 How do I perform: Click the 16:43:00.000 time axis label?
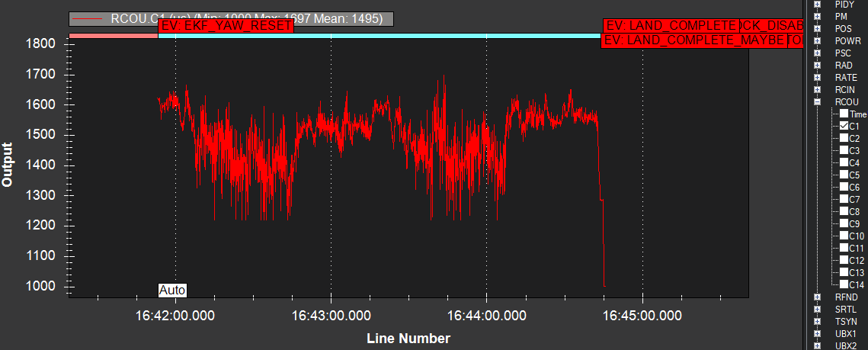pyautogui.click(x=331, y=316)
